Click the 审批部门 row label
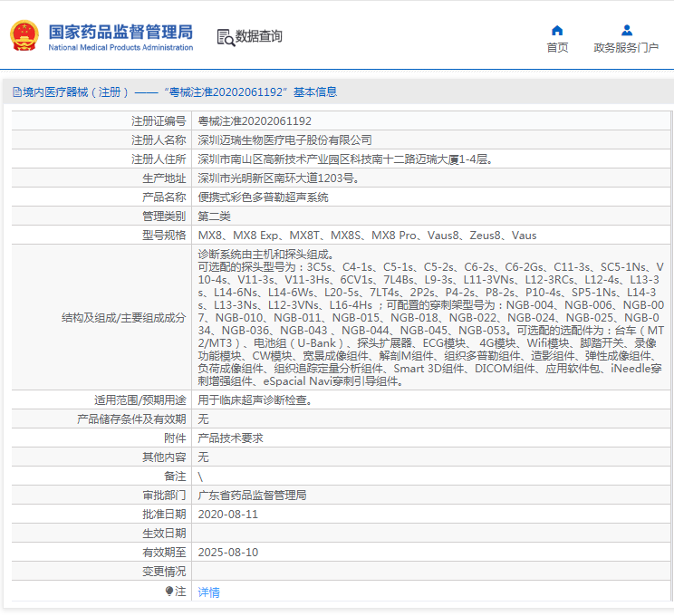This screenshot has height=616, width=674. pos(164,496)
